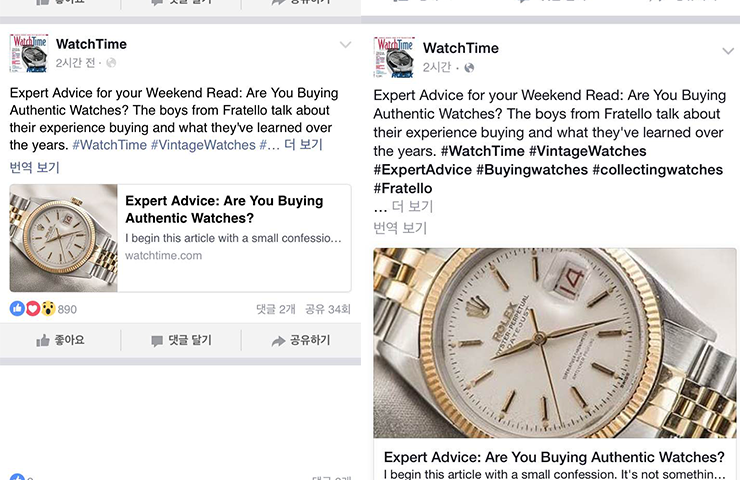Click the red heart reaction icon
The height and width of the screenshot is (480, 740).
pyautogui.click(x=33, y=309)
